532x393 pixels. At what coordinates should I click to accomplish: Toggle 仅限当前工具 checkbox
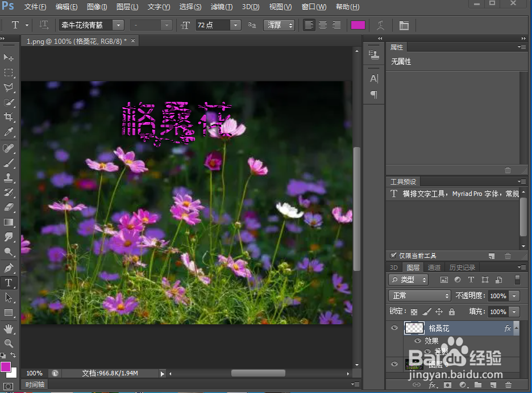point(393,256)
